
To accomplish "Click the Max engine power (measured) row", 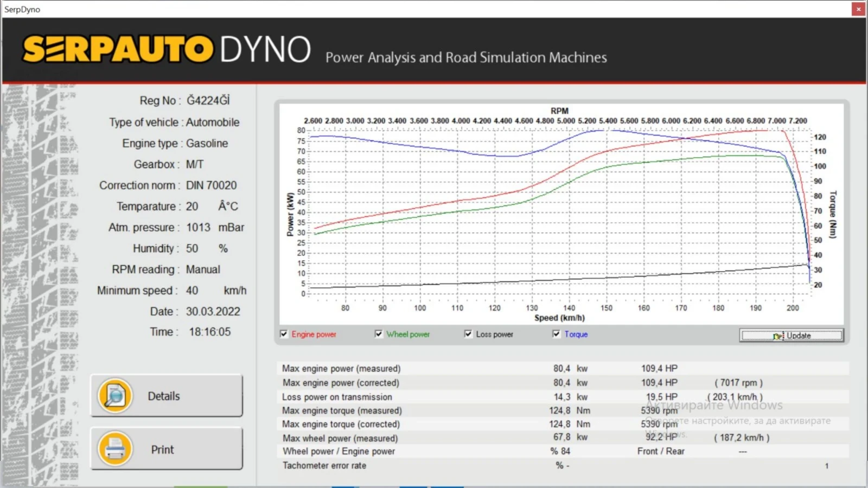I will tap(563, 369).
